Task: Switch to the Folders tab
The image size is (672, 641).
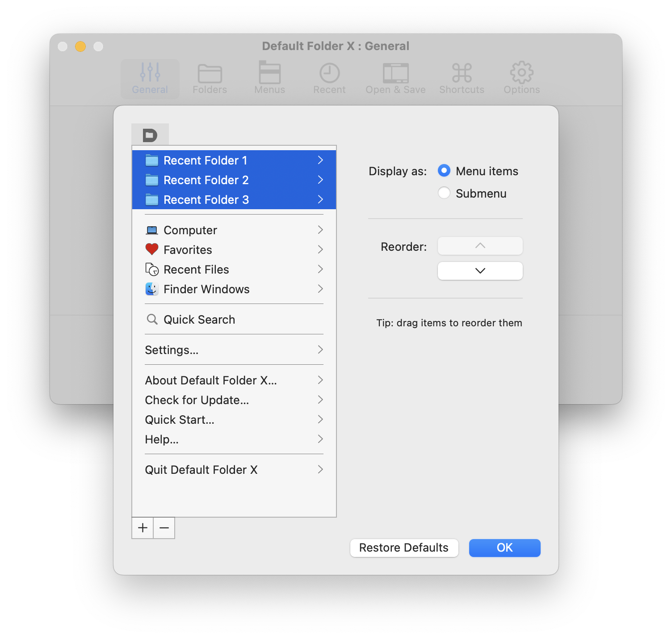Action: point(210,79)
